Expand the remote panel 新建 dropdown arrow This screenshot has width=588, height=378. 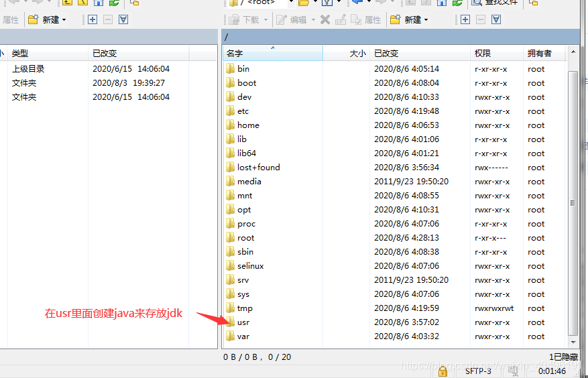(x=426, y=20)
